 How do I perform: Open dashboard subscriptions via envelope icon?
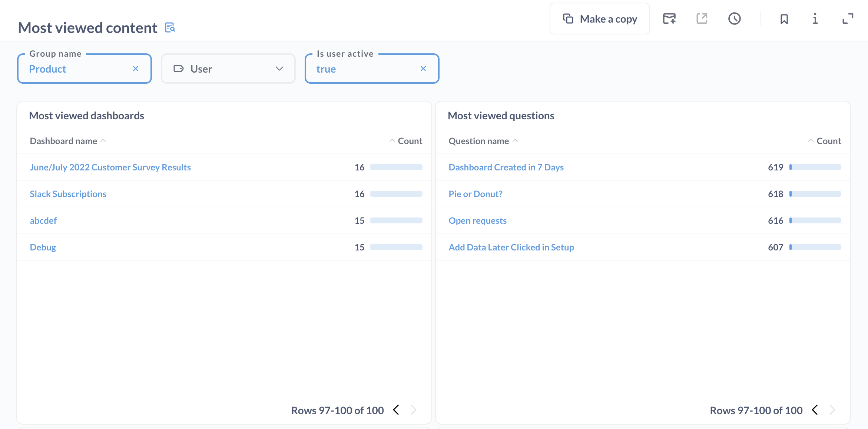pos(669,19)
